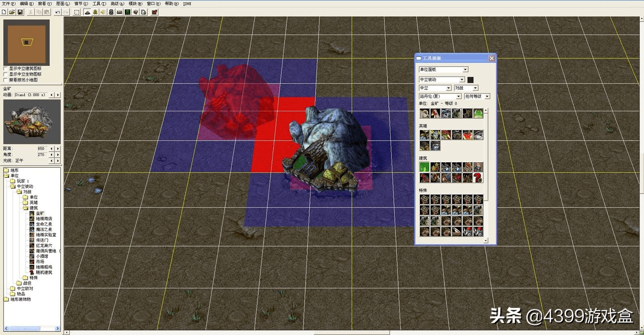Select the Gold Mine green icon under 建筑
The height and width of the screenshot is (335, 644).
424,167
